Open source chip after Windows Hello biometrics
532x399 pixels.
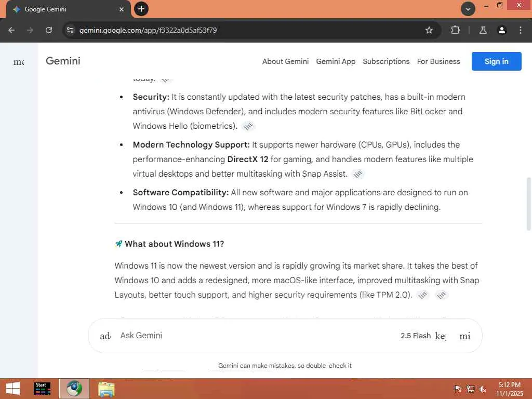[248, 126]
